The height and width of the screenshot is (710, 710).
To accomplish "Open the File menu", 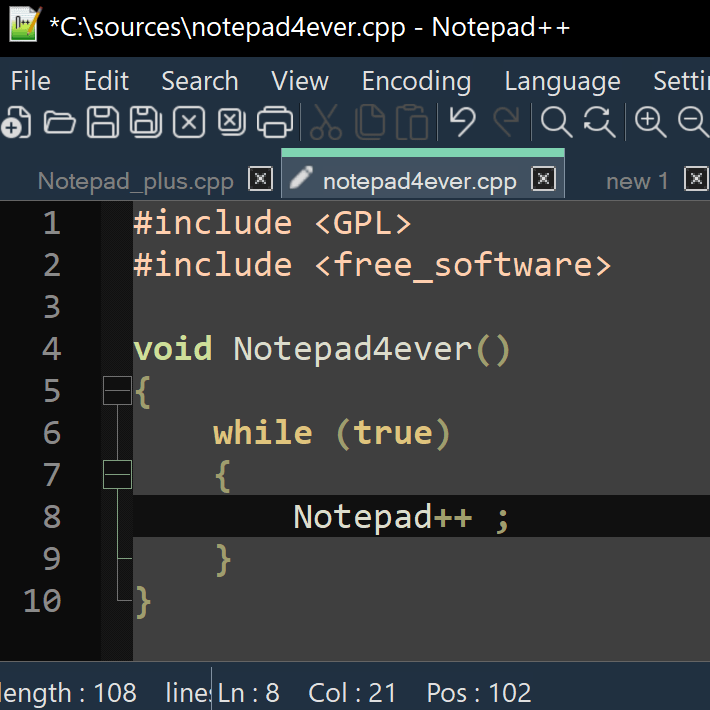I will coord(31,81).
